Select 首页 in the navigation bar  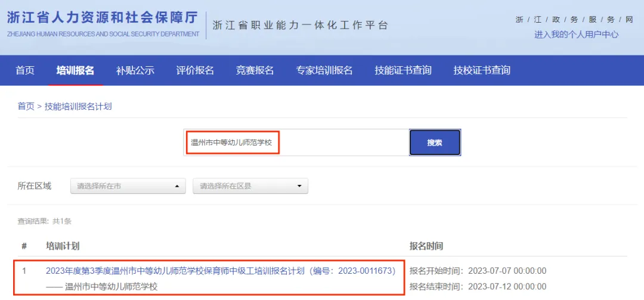(25, 70)
